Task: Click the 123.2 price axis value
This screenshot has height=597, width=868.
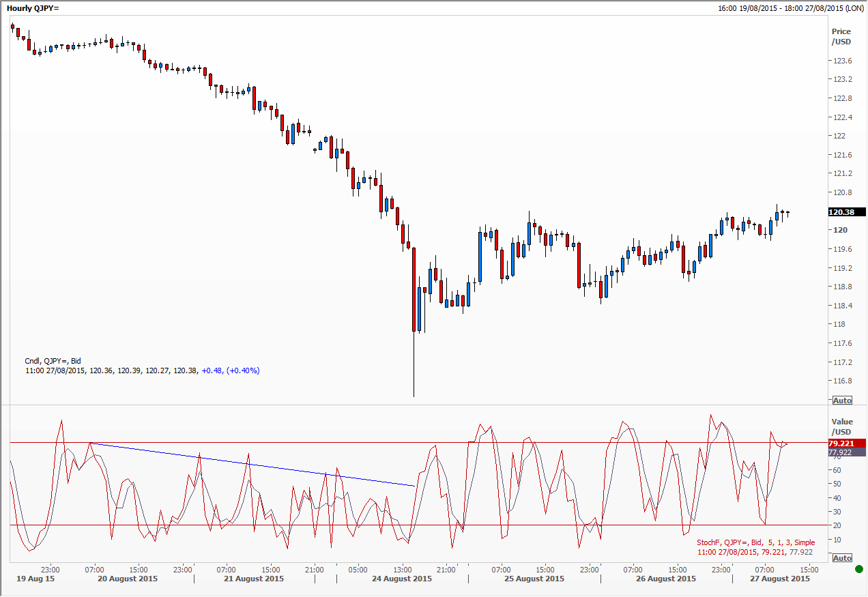Action: point(841,79)
